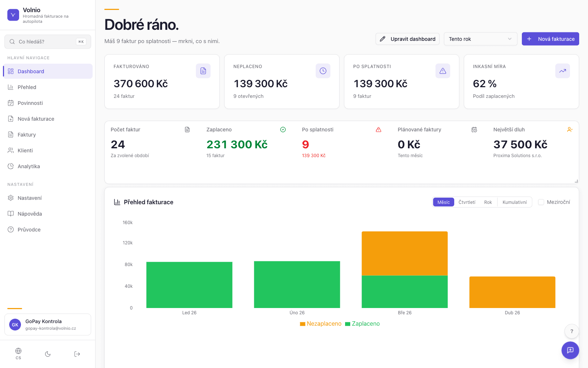Select the Rok view toggle

tap(488, 202)
